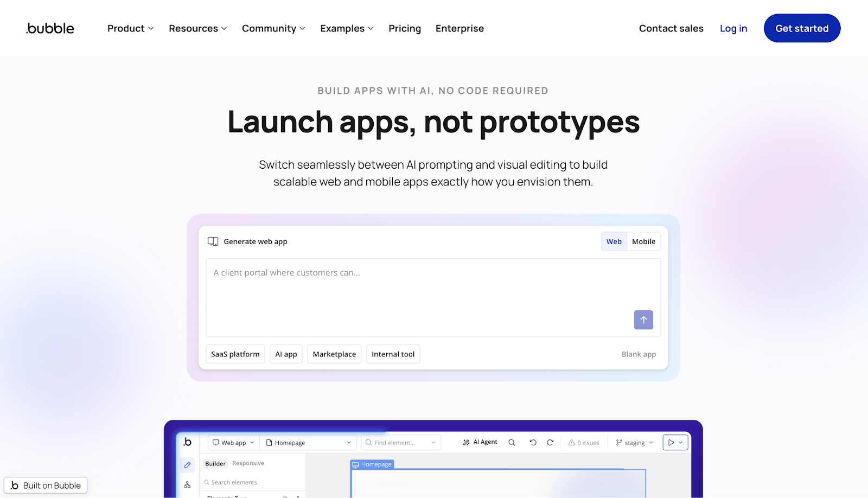Select the pencil Design tab in the editor sidebar
868x498 pixels.
pyautogui.click(x=187, y=465)
